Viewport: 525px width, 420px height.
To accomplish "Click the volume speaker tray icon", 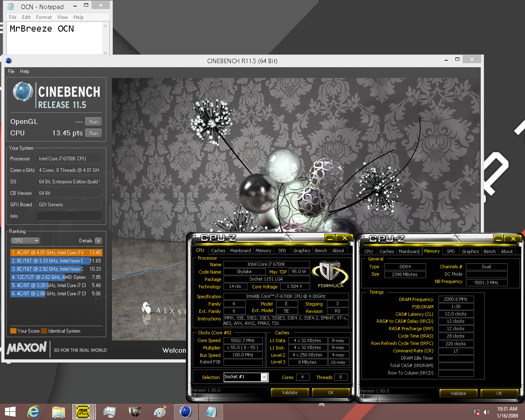I will click(x=486, y=412).
